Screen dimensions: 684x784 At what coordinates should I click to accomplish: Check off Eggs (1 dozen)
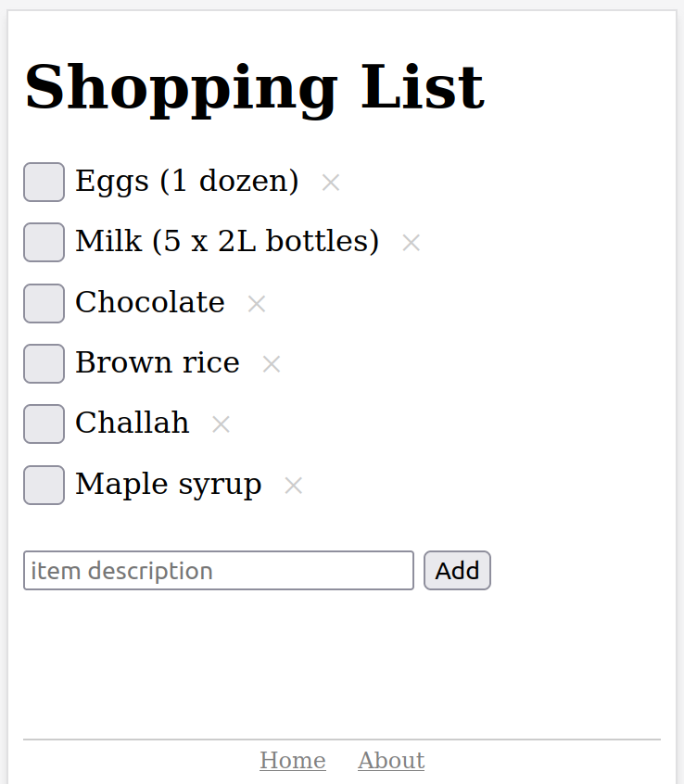(44, 182)
